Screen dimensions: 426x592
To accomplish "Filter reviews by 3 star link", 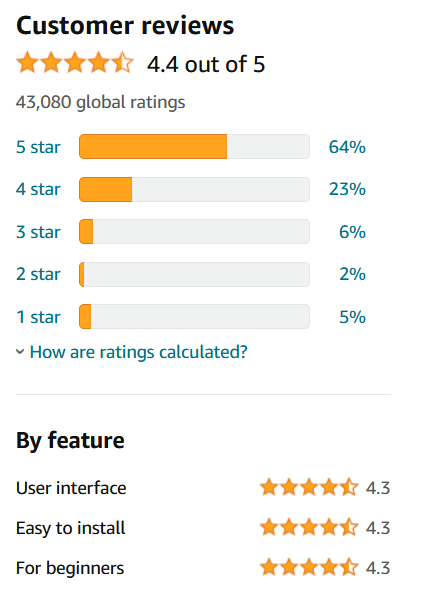I will pyautogui.click(x=38, y=232).
